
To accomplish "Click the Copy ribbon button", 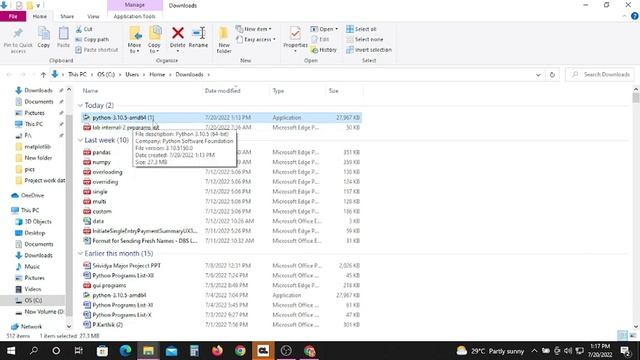I will (x=44, y=37).
